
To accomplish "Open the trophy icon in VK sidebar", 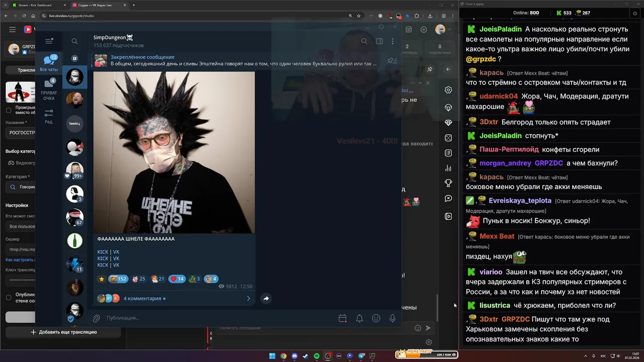I will coord(448,183).
